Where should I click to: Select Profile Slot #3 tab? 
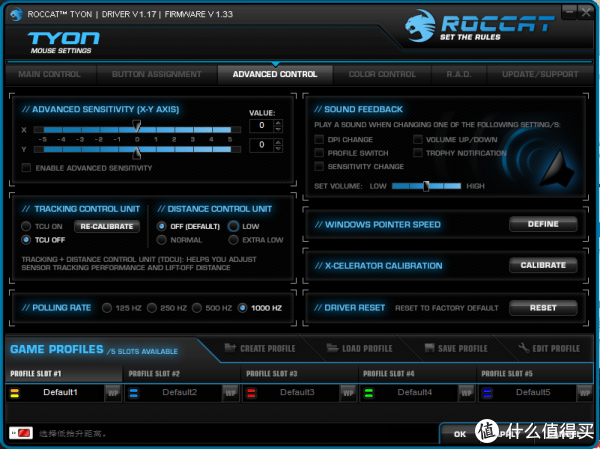click(x=300, y=374)
